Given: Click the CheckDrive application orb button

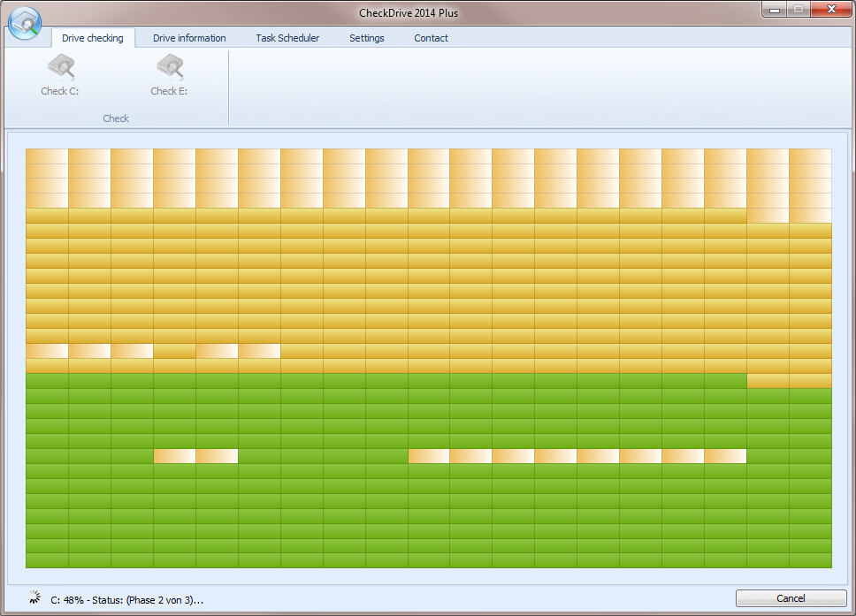Looking at the screenshot, I should tap(25, 23).
